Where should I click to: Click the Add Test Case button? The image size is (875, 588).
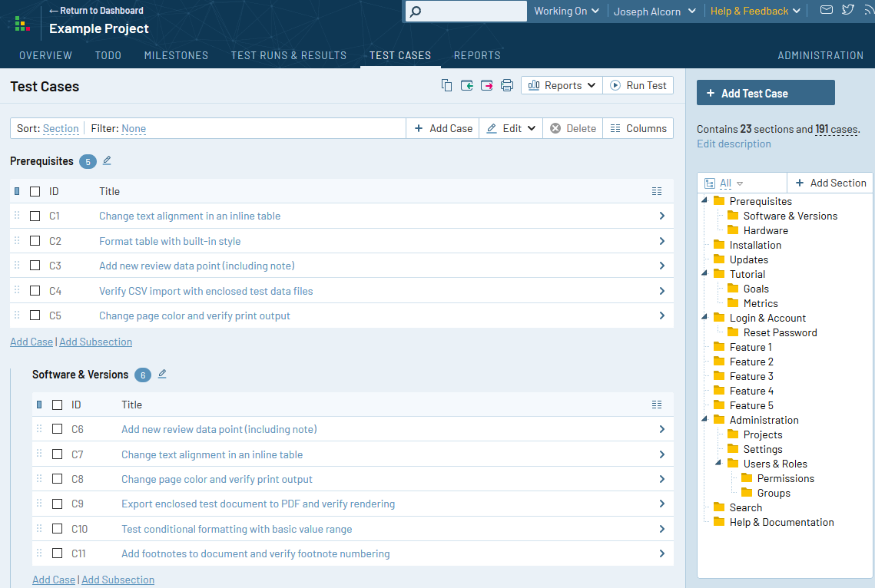click(x=766, y=93)
